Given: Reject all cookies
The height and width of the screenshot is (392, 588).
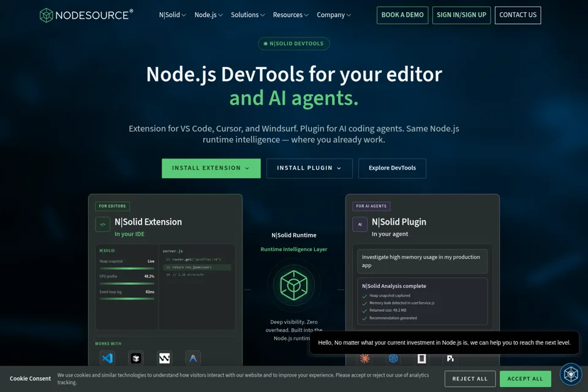Looking at the screenshot, I should click(x=470, y=379).
